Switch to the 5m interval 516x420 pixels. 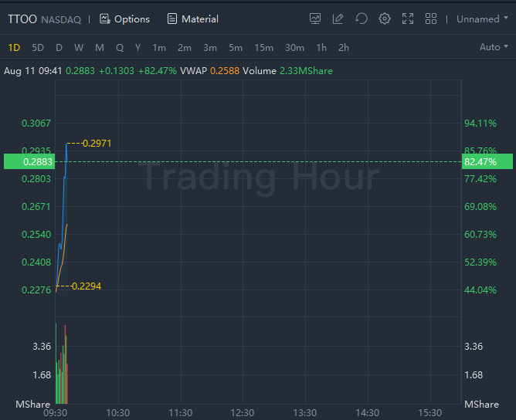(x=236, y=48)
